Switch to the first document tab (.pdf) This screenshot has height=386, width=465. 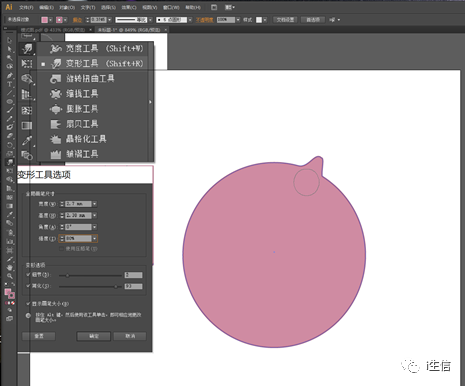tap(53, 30)
